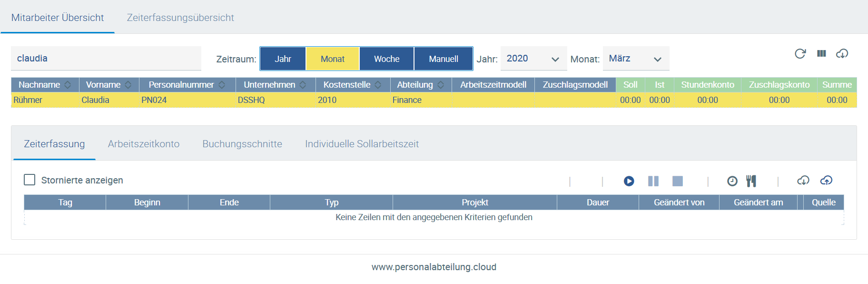Click the search field containing claudia
The height and width of the screenshot is (284, 868).
coord(106,58)
